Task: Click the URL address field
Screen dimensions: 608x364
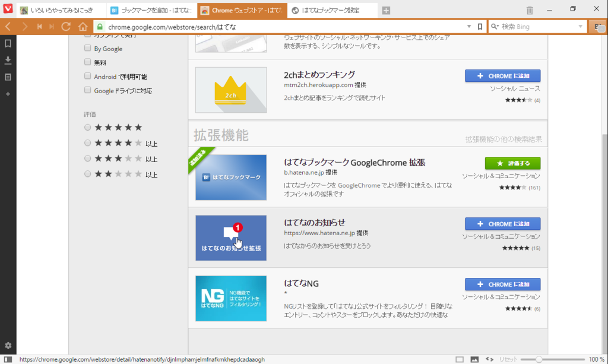Action: click(x=285, y=27)
